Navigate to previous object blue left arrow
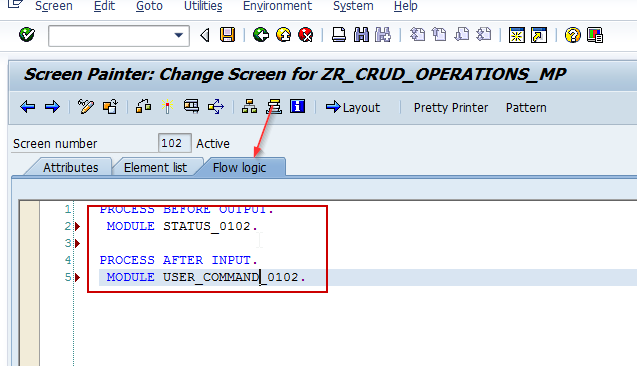The image size is (637, 366). pyautogui.click(x=28, y=107)
